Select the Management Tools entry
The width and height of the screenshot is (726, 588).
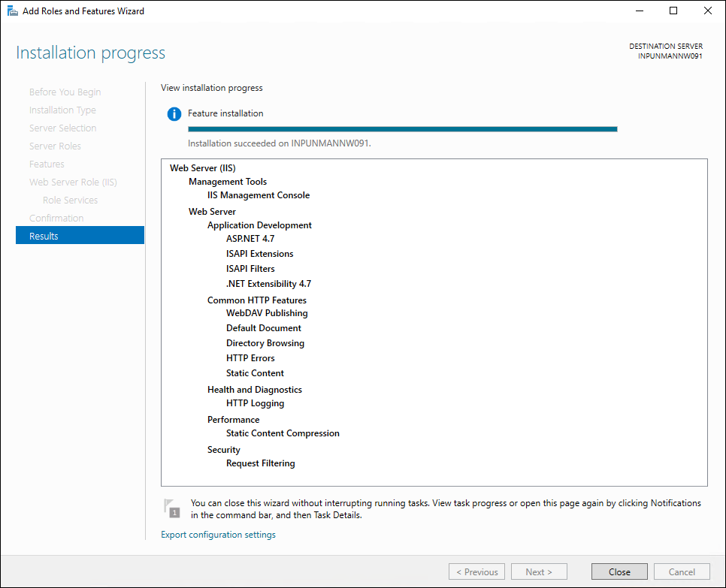[x=227, y=182]
